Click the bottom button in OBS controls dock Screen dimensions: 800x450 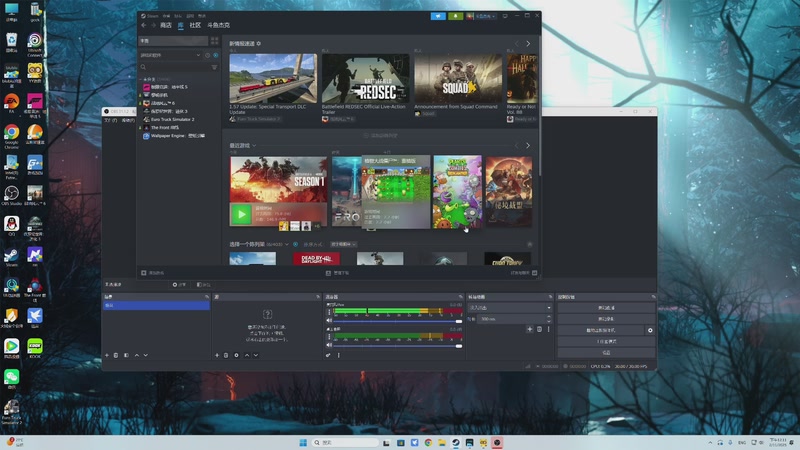[606, 353]
